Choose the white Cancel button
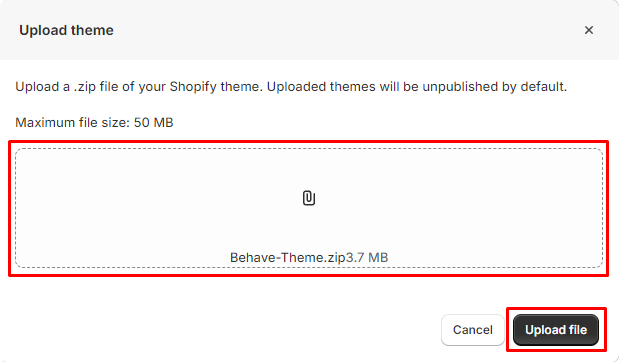This screenshot has width=619, height=362. click(473, 330)
